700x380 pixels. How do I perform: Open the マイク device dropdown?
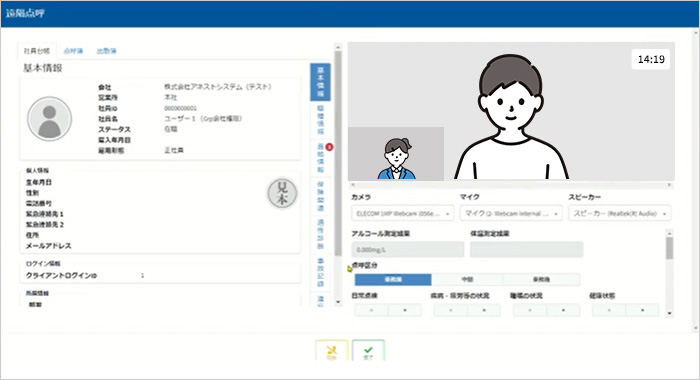511,213
